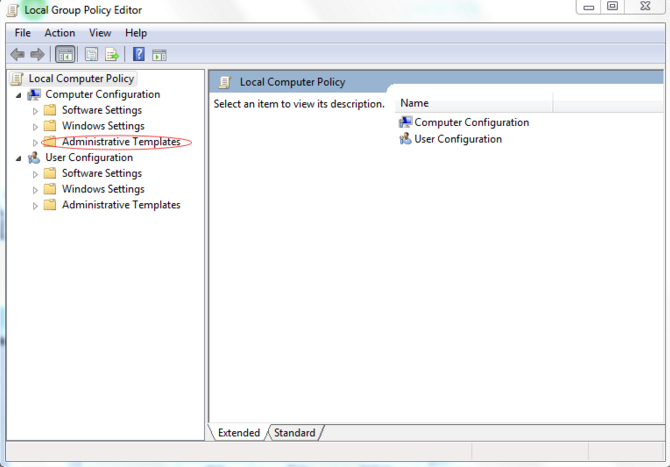Image resolution: width=670 pixels, height=467 pixels.
Task: Collapse the User Configuration tree node
Action: (18, 159)
